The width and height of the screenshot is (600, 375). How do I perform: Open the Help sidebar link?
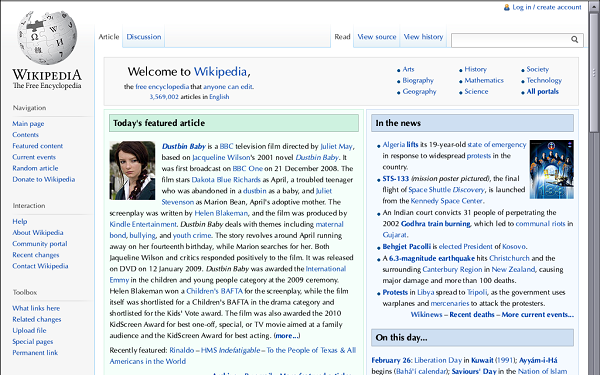(20, 222)
